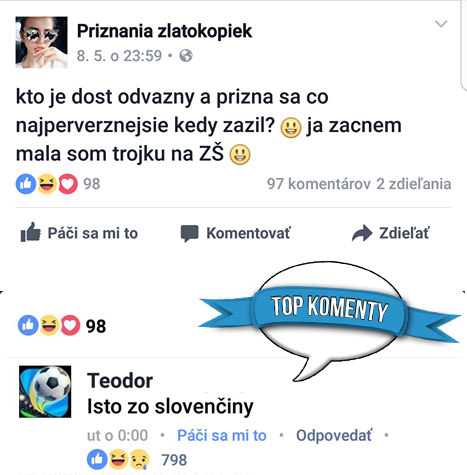Open the 97 komentárov comments count
Screen dimensions: 467x475
click(x=319, y=184)
